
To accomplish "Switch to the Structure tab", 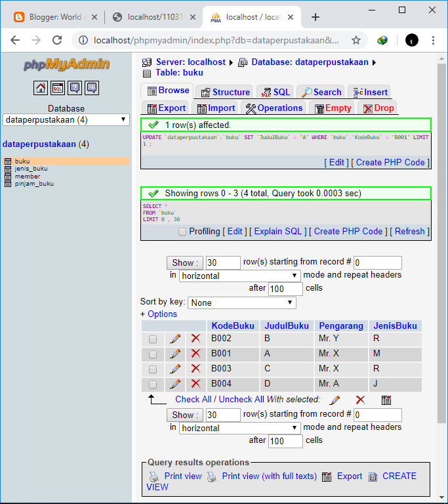I will (225, 93).
